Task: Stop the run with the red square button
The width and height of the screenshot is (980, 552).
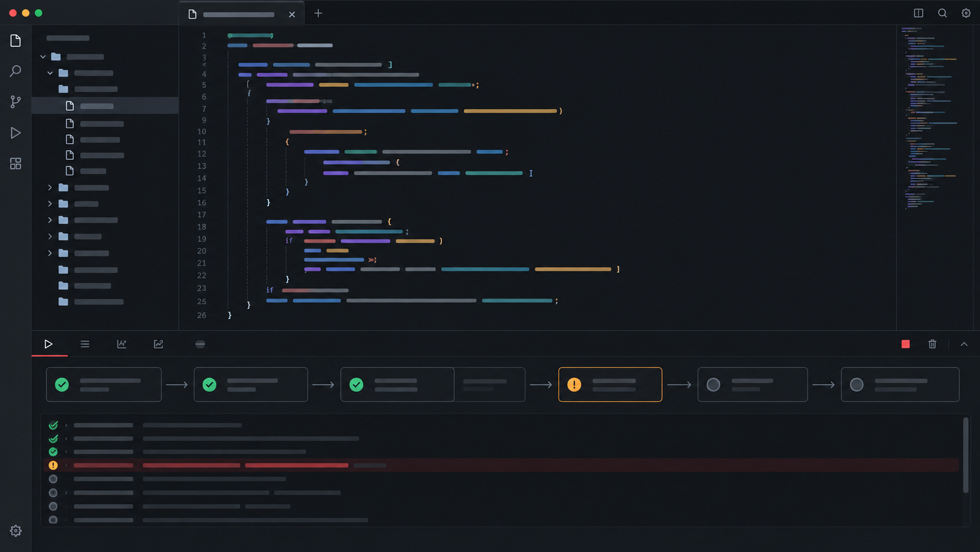Action: 906,344
